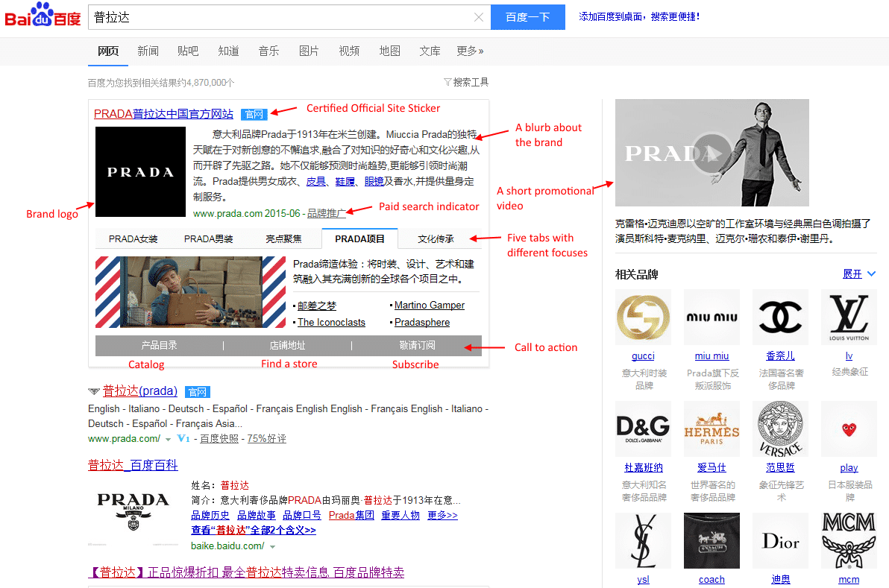
Task: Switch to the 图片 tab
Action: [x=309, y=51]
